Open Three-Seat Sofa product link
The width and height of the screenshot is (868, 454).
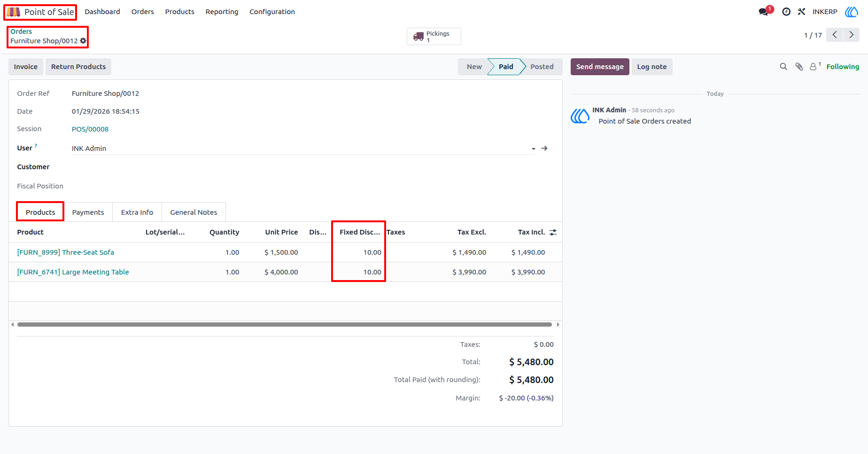[x=66, y=252]
